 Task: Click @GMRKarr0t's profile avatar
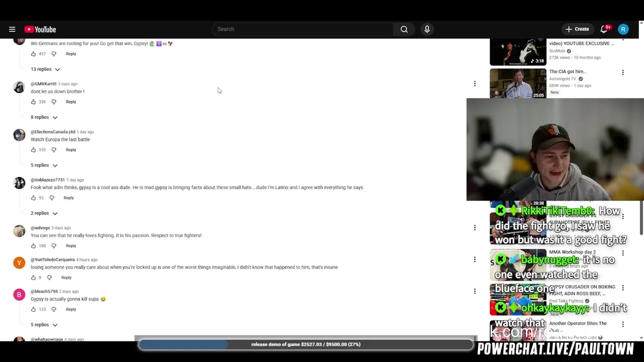point(19,87)
